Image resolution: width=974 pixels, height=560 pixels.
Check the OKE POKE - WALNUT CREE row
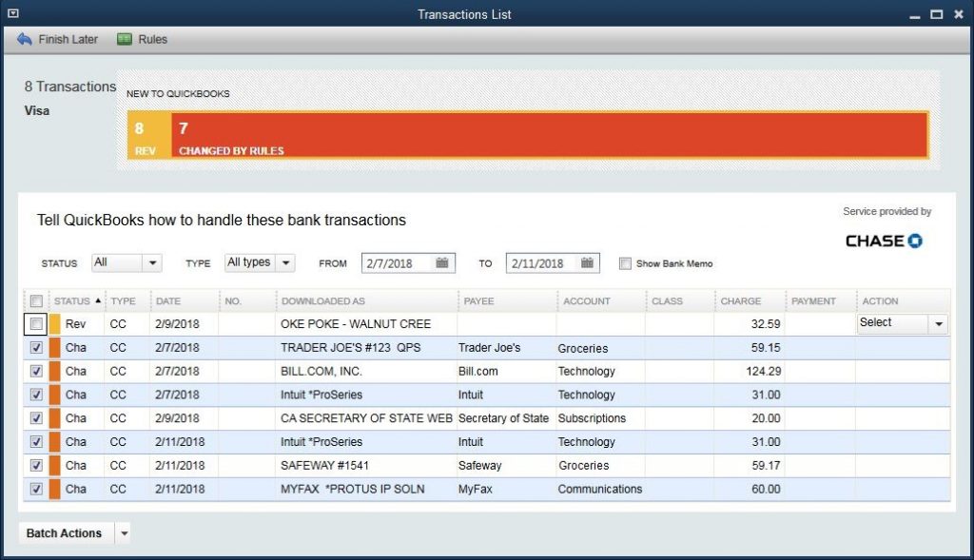[x=37, y=324]
